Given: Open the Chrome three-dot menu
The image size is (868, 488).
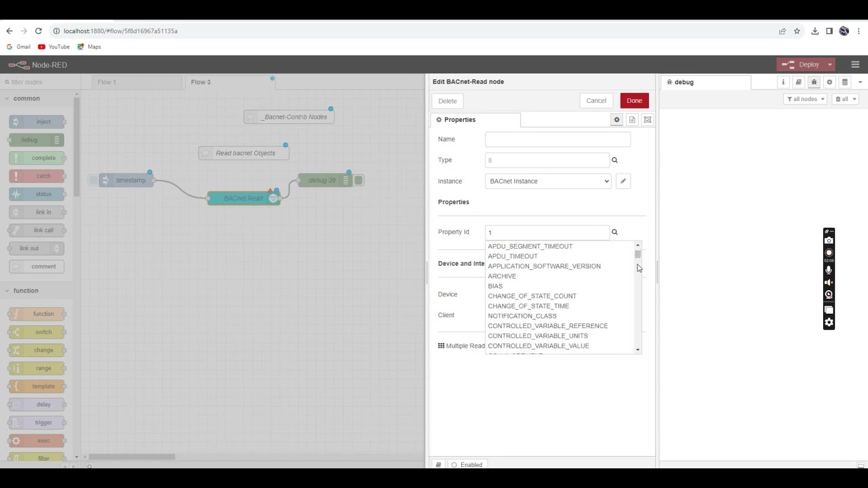Looking at the screenshot, I should coord(859,31).
